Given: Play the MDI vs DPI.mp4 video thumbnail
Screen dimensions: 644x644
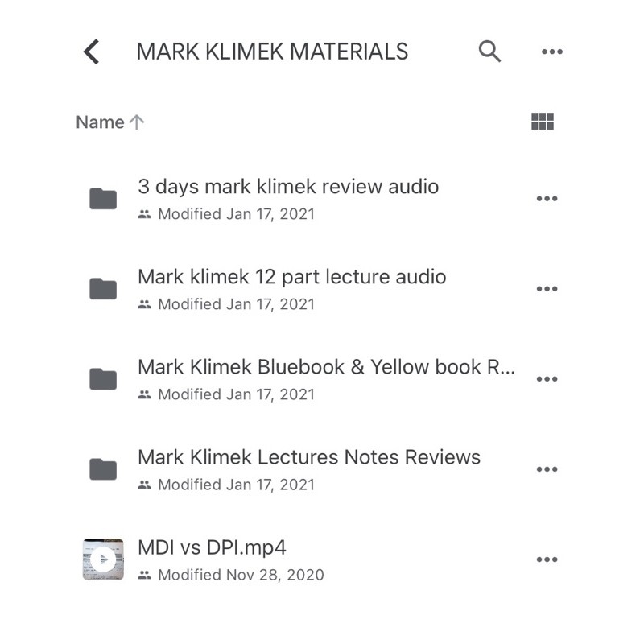Looking at the screenshot, I should click(x=103, y=559).
